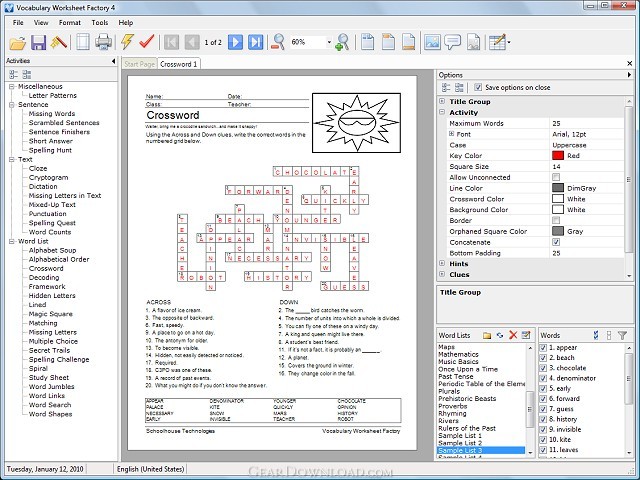Close the Crossword 1 document with X
640x480 pixels.
point(629,63)
